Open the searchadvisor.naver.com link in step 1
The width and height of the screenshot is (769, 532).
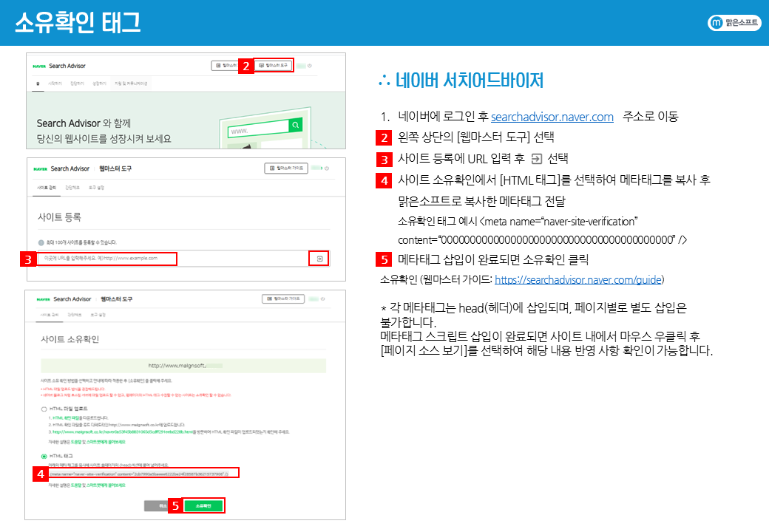click(552, 117)
